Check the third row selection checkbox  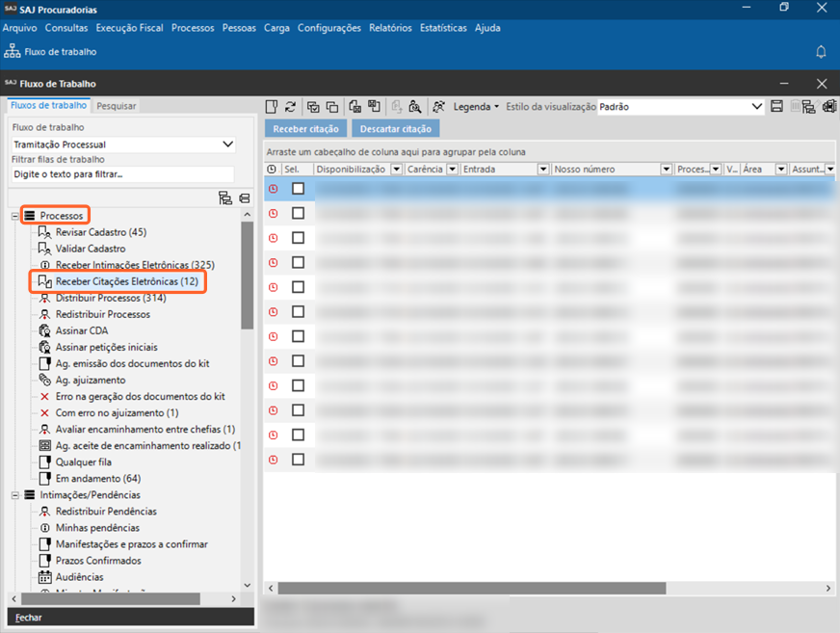[299, 238]
